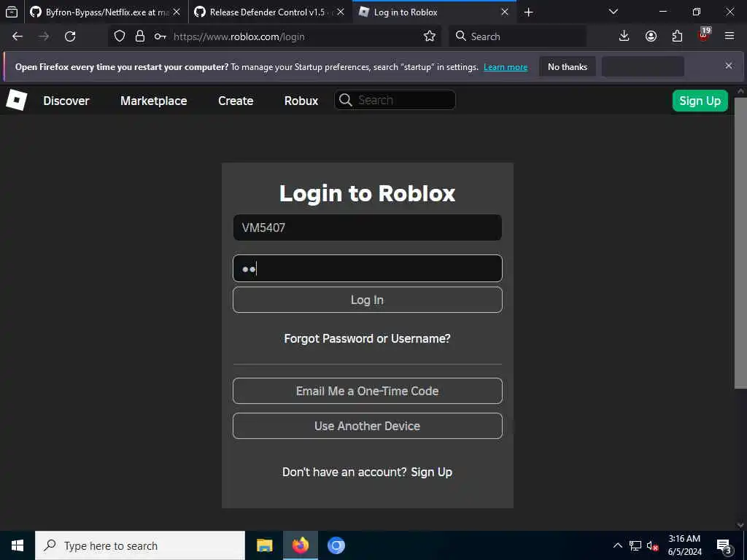
Task: Open Create in Roblox navigation
Action: [236, 101]
